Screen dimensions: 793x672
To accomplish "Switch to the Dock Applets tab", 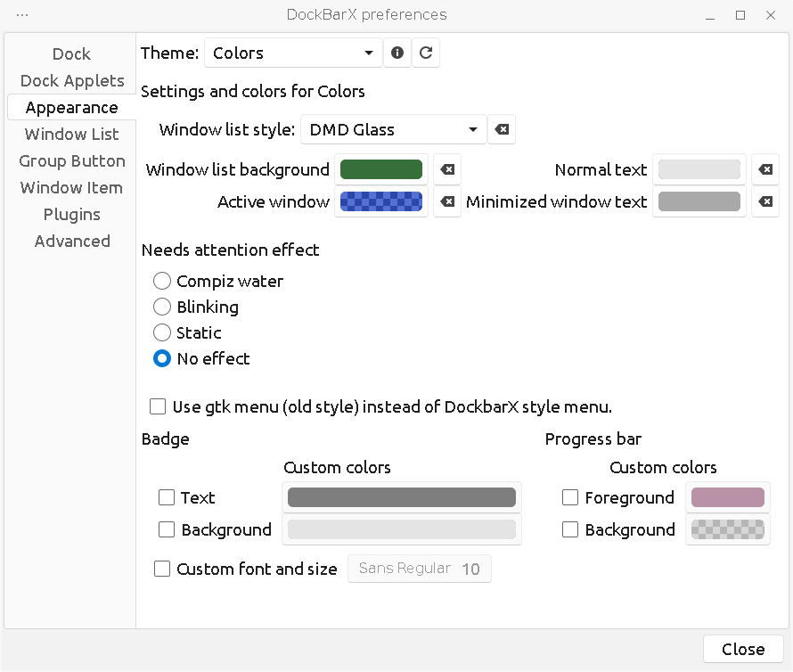I will coord(72,81).
